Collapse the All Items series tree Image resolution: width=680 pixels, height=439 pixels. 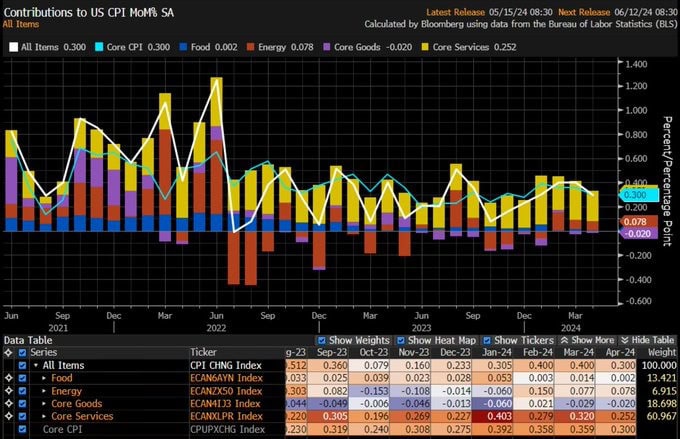pyautogui.click(x=35, y=365)
